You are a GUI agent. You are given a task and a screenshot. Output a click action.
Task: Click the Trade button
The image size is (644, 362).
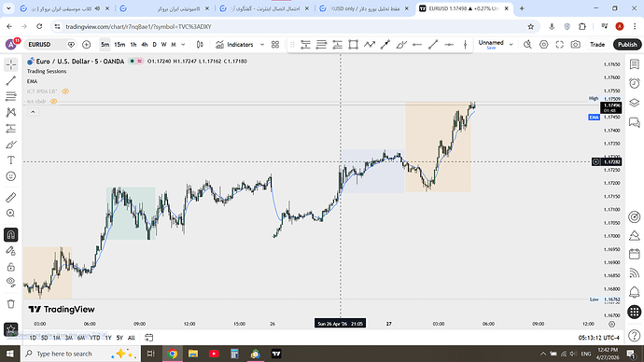597,45
